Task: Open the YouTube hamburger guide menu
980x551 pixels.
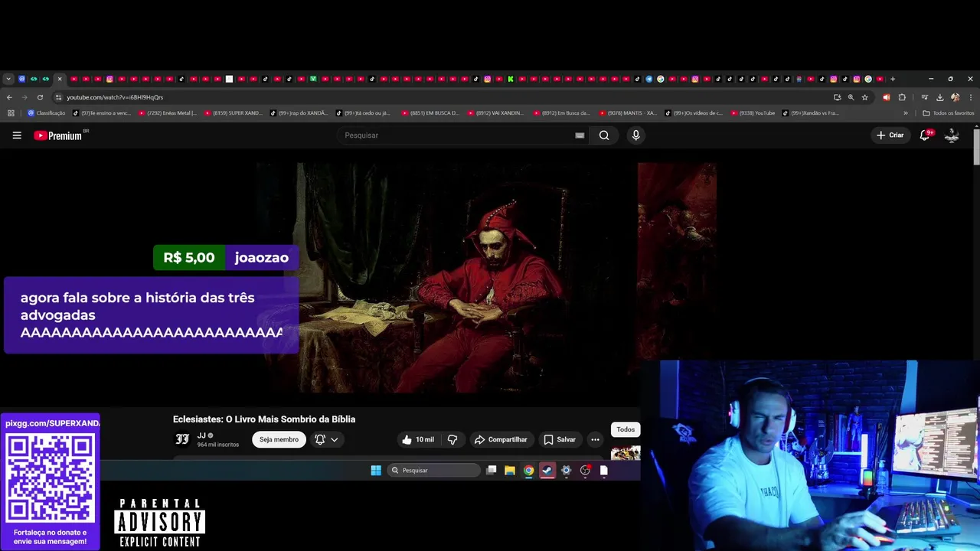Action: [17, 135]
